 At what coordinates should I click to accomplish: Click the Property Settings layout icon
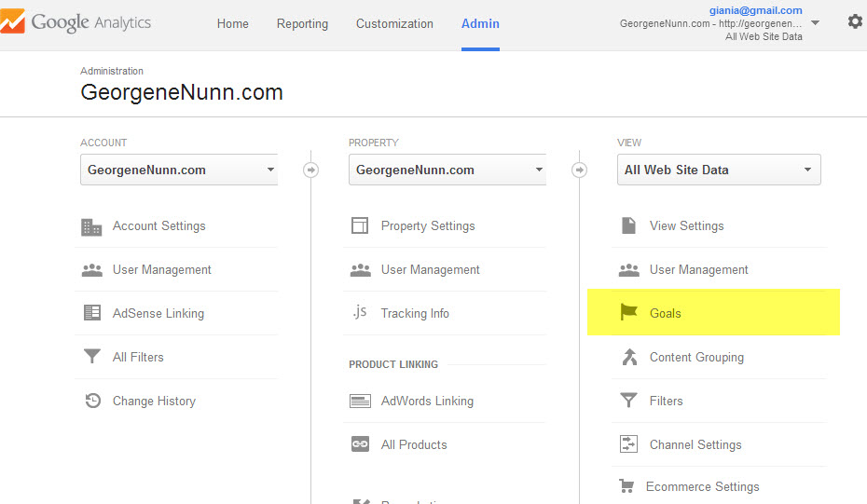[x=360, y=225]
